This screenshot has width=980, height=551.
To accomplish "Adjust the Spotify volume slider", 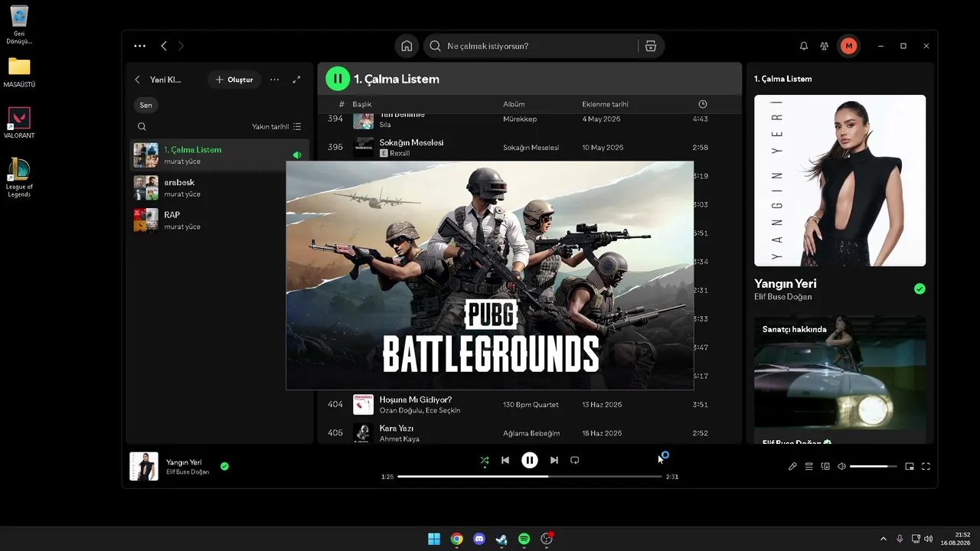I will (873, 466).
